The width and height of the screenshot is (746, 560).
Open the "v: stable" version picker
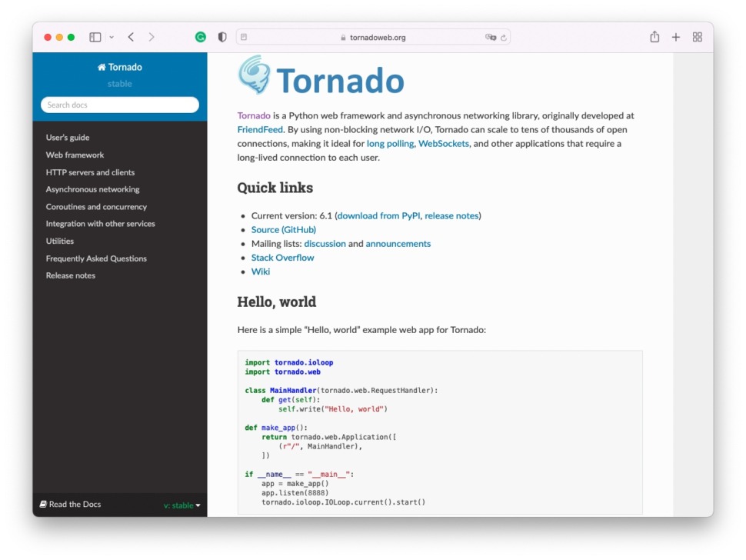[x=182, y=504]
